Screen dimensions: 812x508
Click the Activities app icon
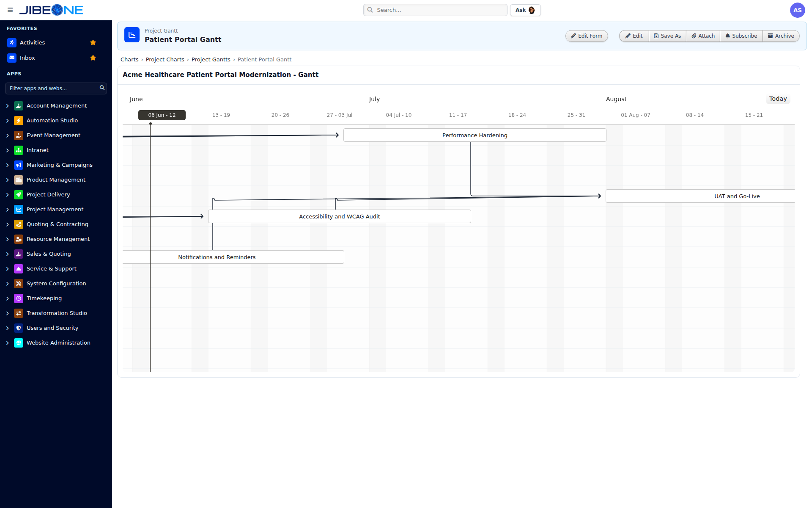click(x=12, y=43)
